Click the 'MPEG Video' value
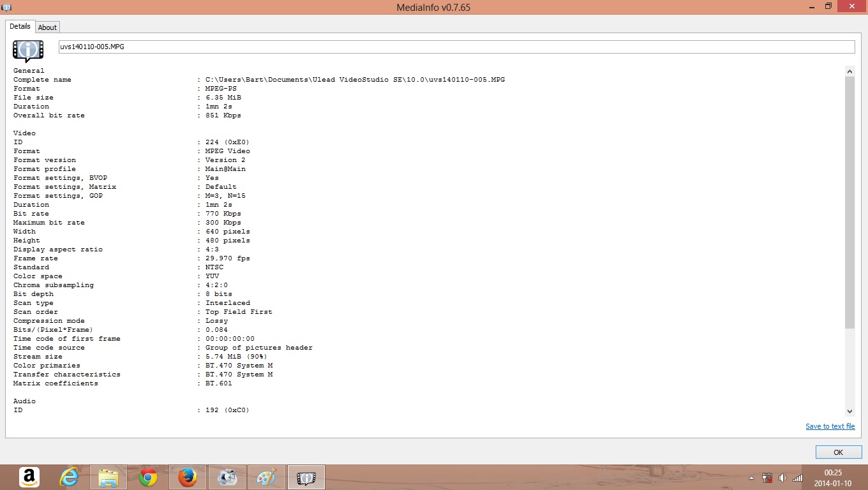This screenshot has width=868, height=490. coord(228,151)
